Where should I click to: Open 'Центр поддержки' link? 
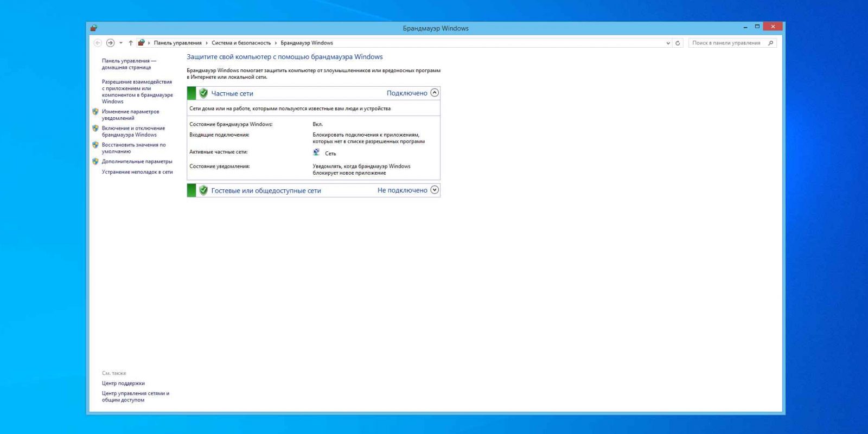coord(123,383)
